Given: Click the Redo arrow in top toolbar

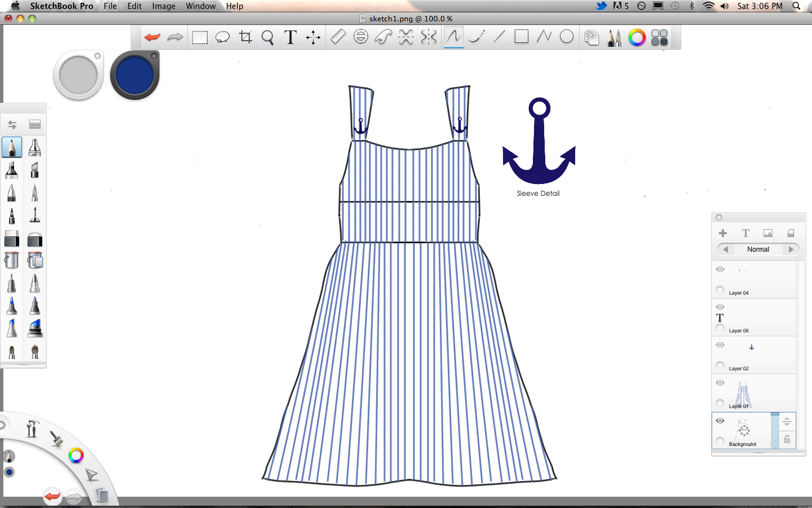Looking at the screenshot, I should click(175, 37).
